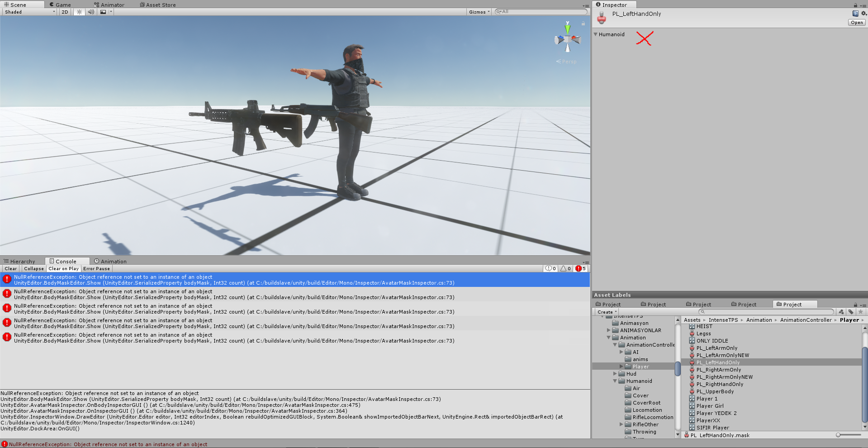This screenshot has width=868, height=448.
Task: Switch to the Game tab
Action: [60, 5]
